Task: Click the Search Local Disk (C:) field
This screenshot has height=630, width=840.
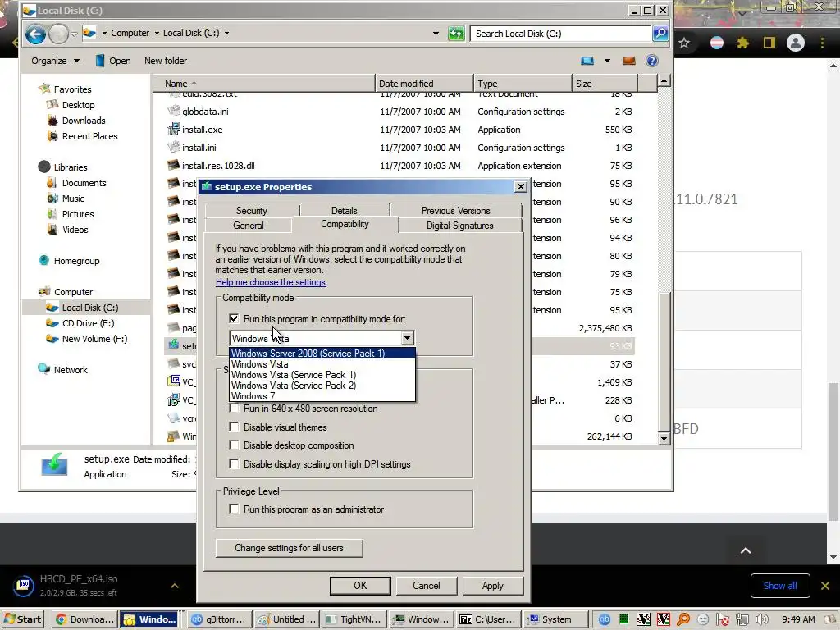Action: [560, 33]
